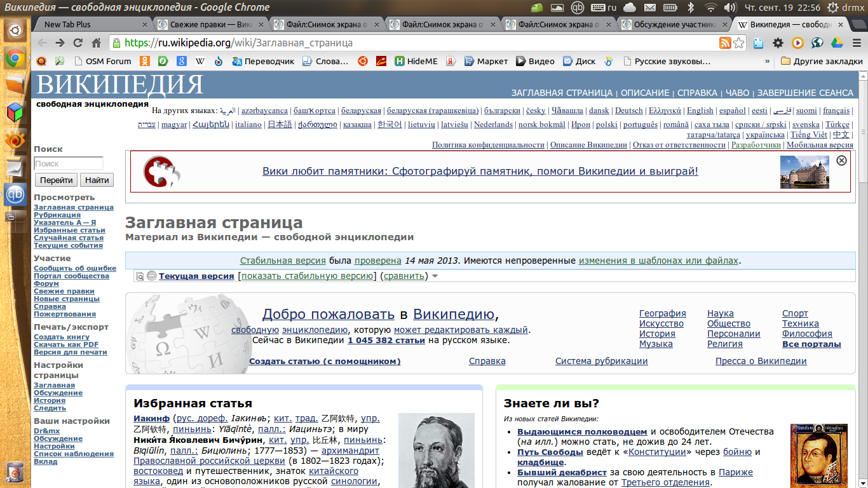
Task: Click the Перейти button
Action: (x=56, y=180)
